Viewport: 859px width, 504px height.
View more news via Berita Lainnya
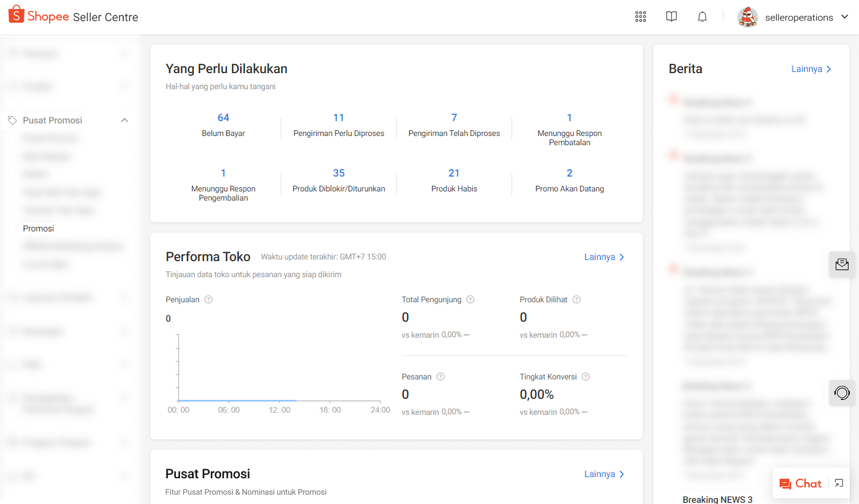(x=810, y=69)
